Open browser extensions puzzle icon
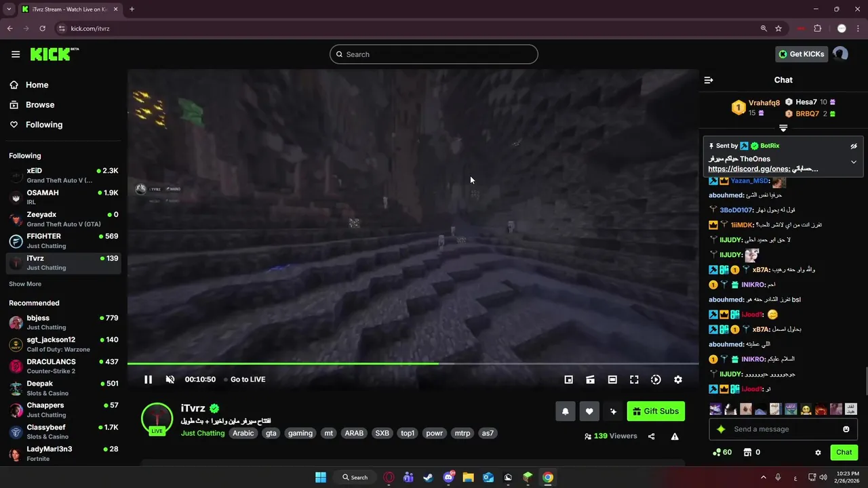The height and width of the screenshot is (488, 868). point(817,28)
